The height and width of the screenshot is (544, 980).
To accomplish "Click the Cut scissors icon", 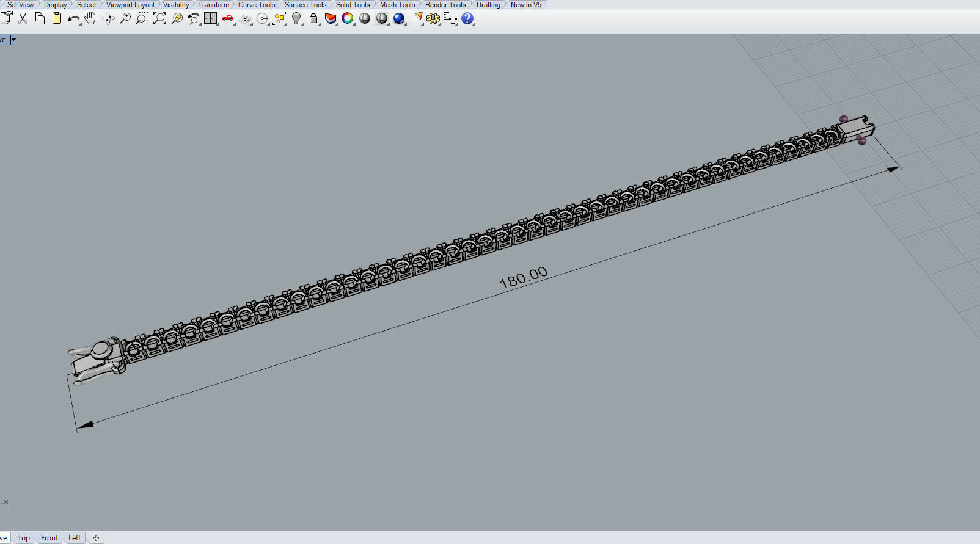I will [23, 18].
